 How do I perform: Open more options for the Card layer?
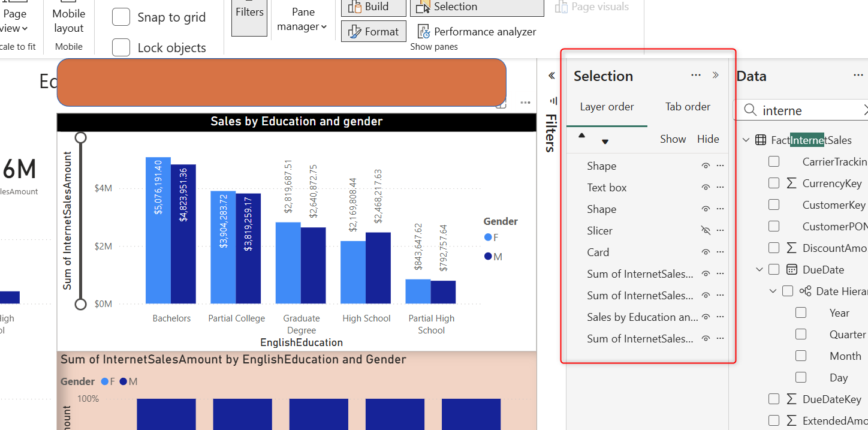(720, 252)
